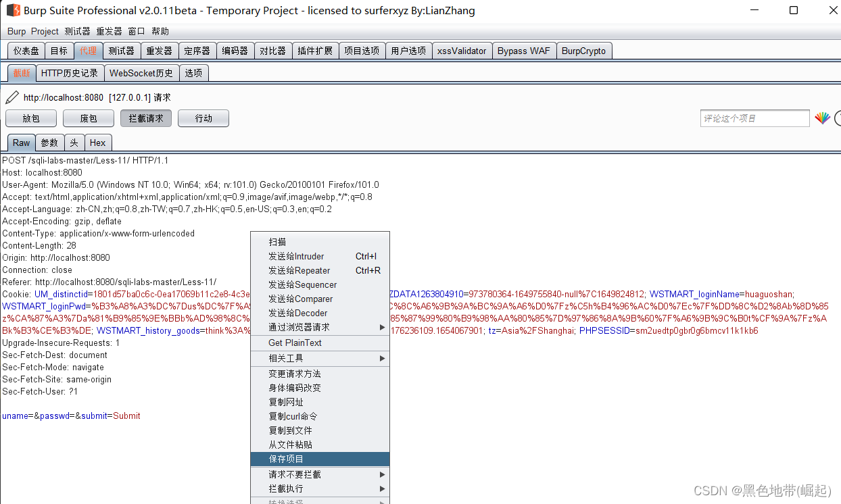The height and width of the screenshot is (504, 841).
Task: Open the 帮助 menu
Action: pyautogui.click(x=160, y=31)
